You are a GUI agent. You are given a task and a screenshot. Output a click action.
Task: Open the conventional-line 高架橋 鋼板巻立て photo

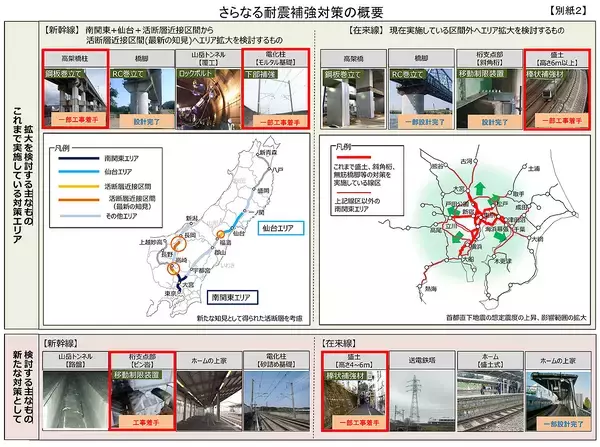click(353, 99)
